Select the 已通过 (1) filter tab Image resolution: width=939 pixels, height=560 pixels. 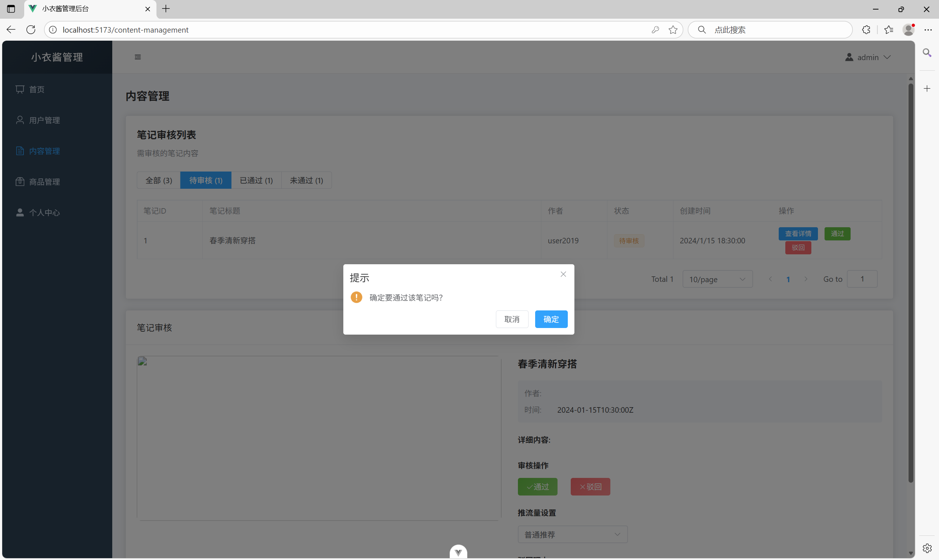(x=256, y=180)
